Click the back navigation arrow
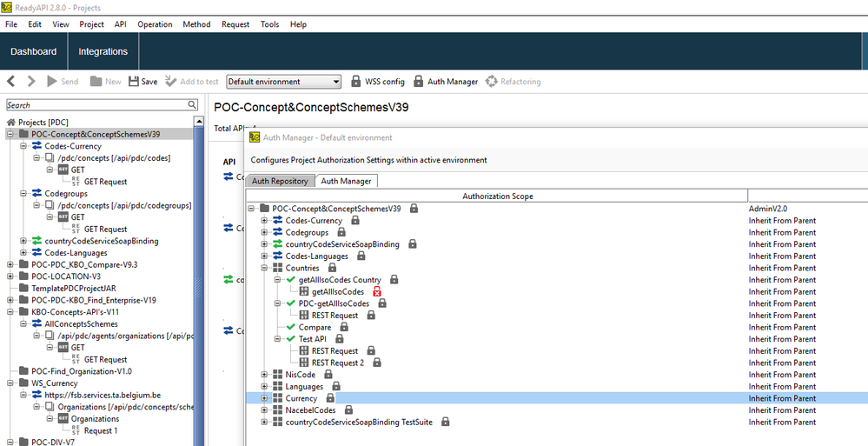The width and height of the screenshot is (868, 446). 12,82
